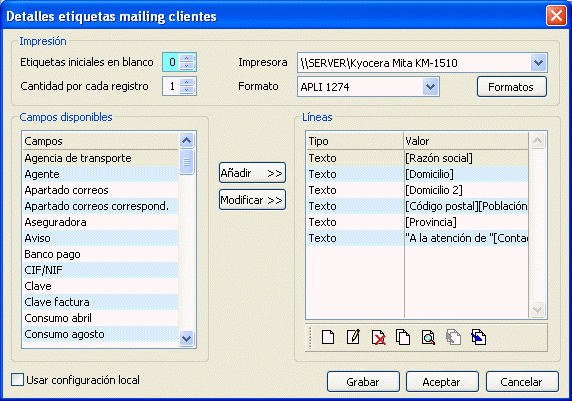Image resolution: width=572 pixels, height=401 pixels.
Task: Select the [Provincia] line
Action: (417, 222)
